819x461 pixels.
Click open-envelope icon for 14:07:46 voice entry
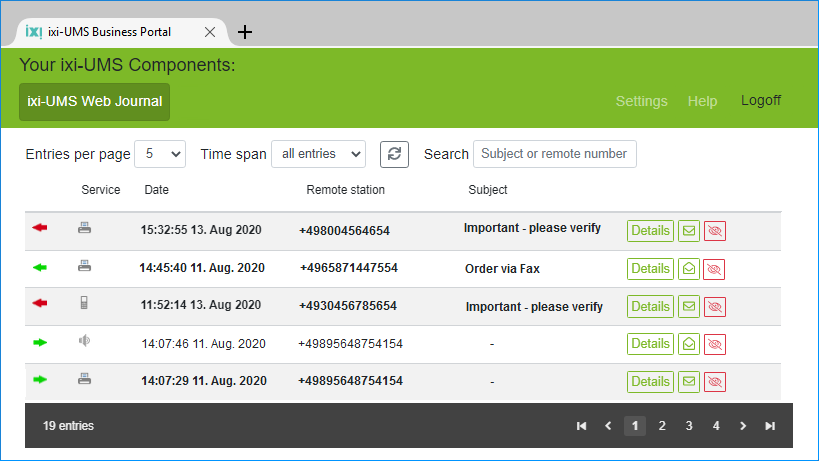click(689, 344)
